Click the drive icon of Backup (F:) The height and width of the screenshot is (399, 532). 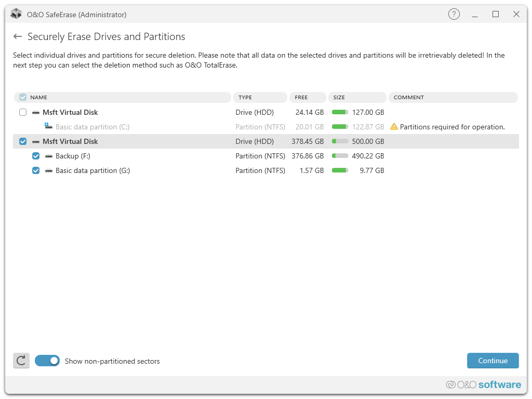click(x=49, y=156)
